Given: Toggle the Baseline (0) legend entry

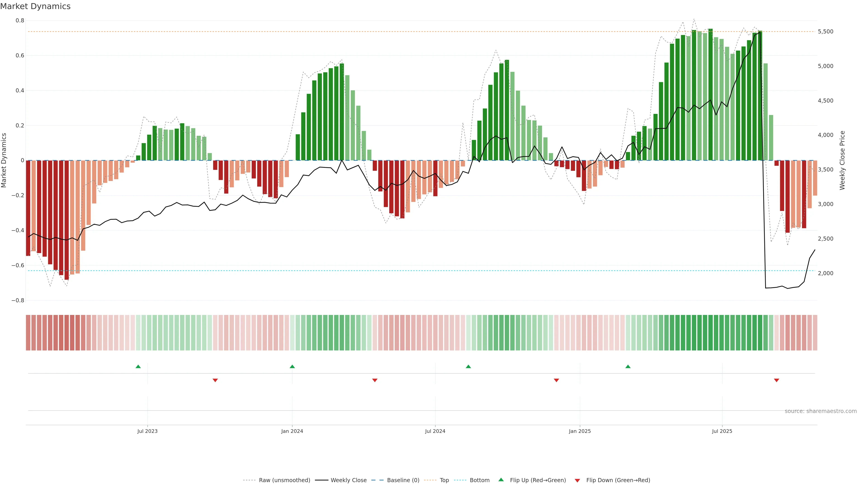Looking at the screenshot, I should 403,480.
